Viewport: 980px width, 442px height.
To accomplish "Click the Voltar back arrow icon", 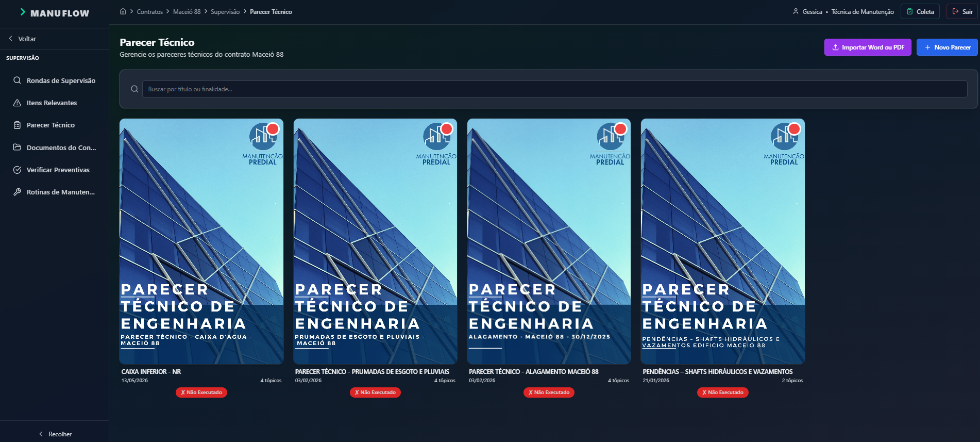I will (x=10, y=39).
